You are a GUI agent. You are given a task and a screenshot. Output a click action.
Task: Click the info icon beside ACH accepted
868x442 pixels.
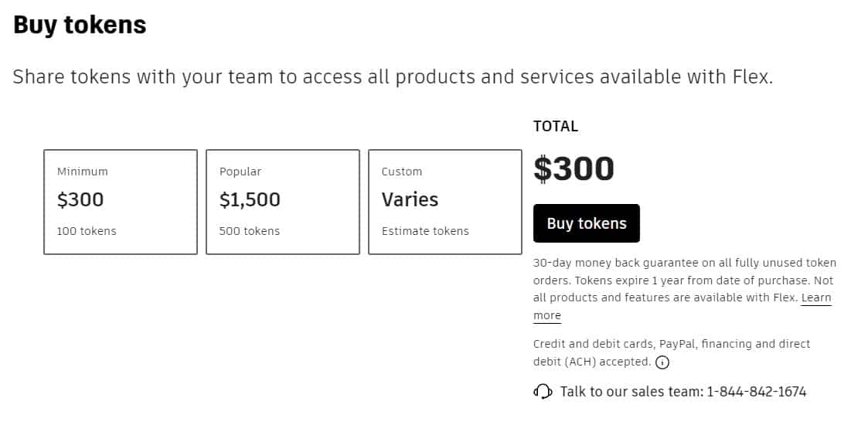coord(662,362)
